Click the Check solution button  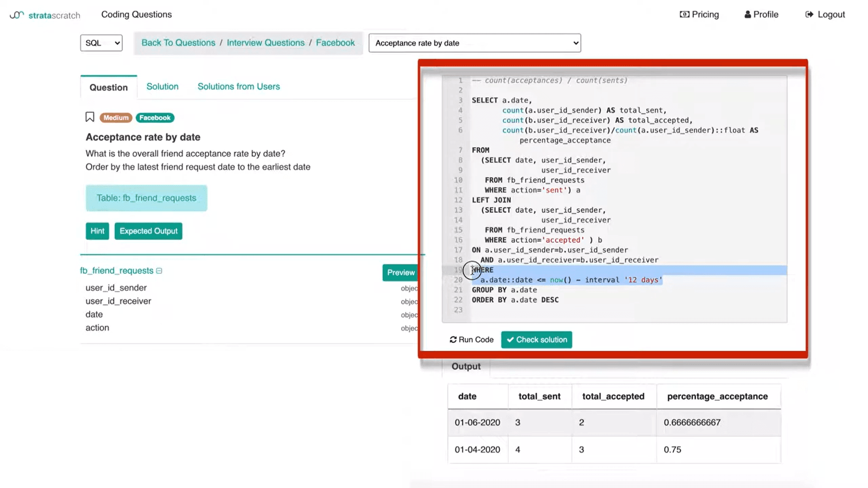pyautogui.click(x=537, y=340)
